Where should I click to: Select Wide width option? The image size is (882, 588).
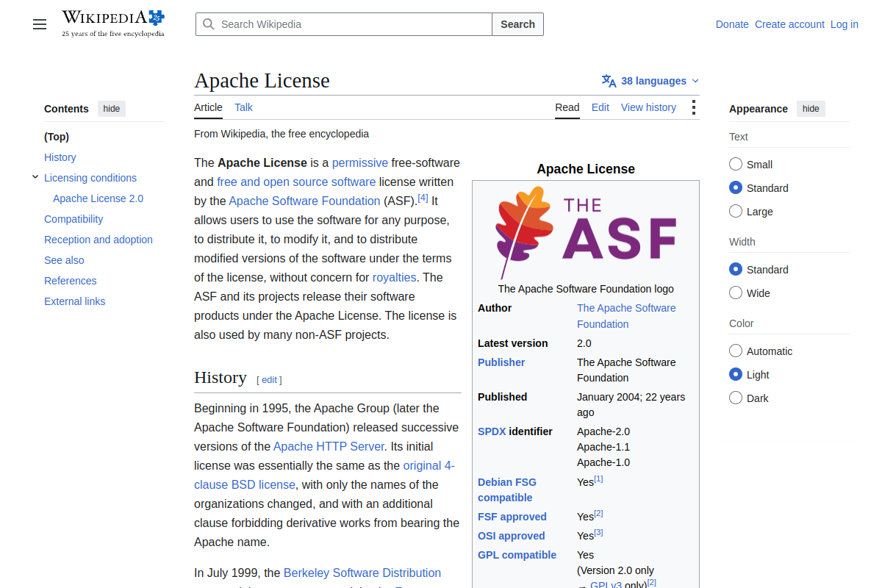pyautogui.click(x=736, y=293)
